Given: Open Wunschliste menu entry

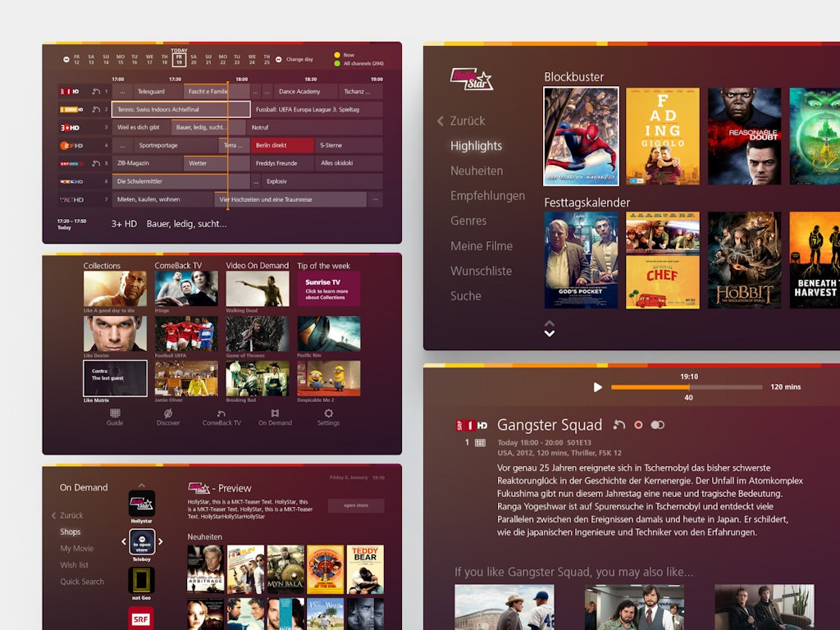Looking at the screenshot, I should pyautogui.click(x=481, y=271).
